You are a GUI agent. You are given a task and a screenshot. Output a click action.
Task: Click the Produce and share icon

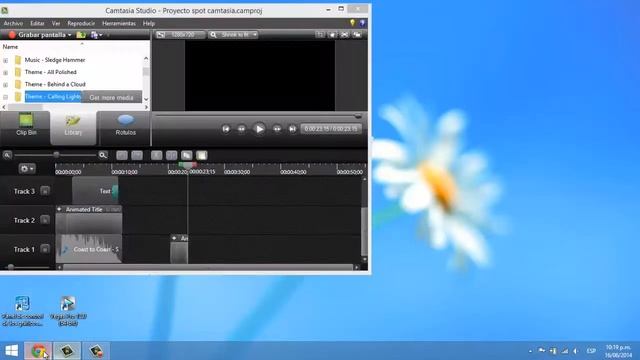pos(94,35)
